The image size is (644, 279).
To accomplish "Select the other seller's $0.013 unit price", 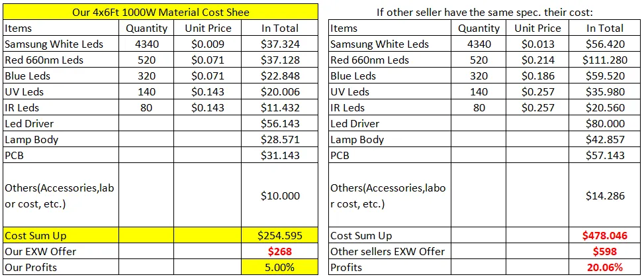I will click(x=537, y=44).
